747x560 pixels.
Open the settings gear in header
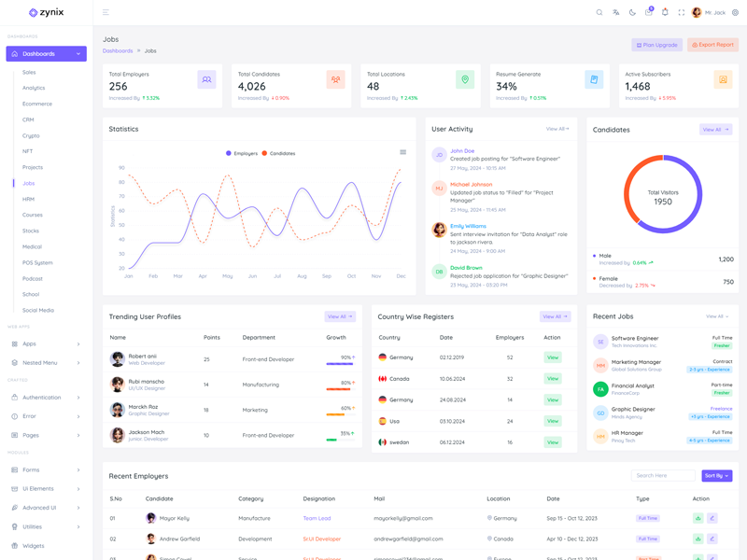(x=735, y=12)
